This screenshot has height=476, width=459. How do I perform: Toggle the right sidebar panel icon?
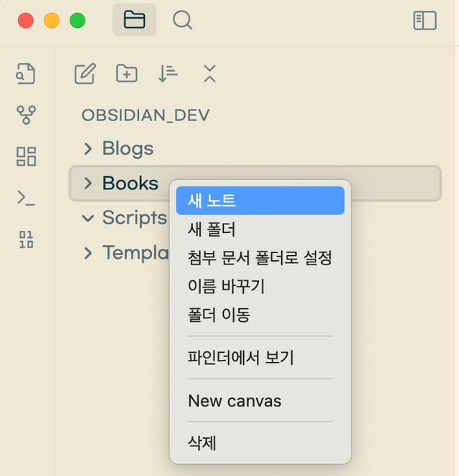425,20
